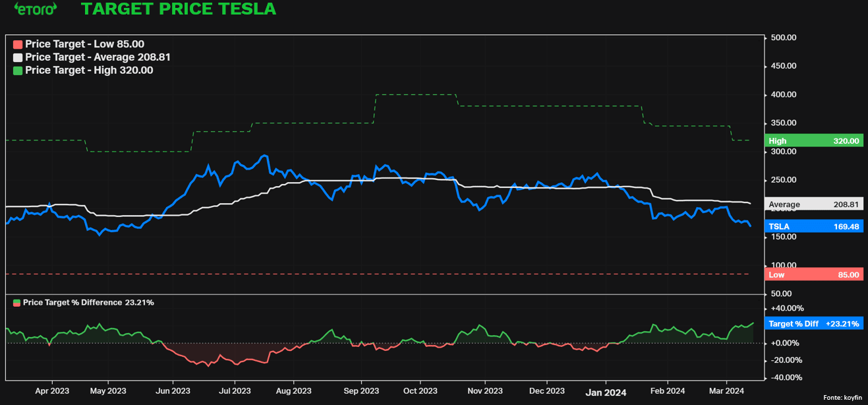Click the Nov 2023 date label
The height and width of the screenshot is (405, 868).
(x=484, y=390)
